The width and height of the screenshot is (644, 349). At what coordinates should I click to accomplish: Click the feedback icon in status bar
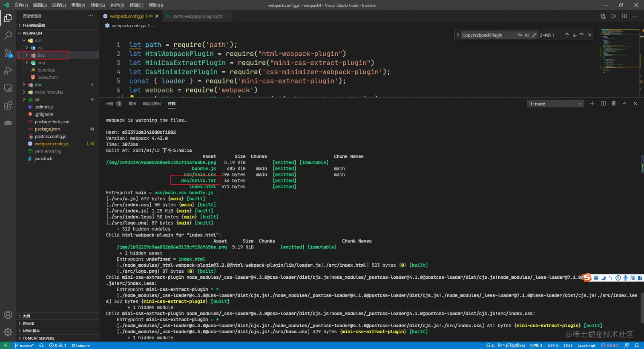627,345
